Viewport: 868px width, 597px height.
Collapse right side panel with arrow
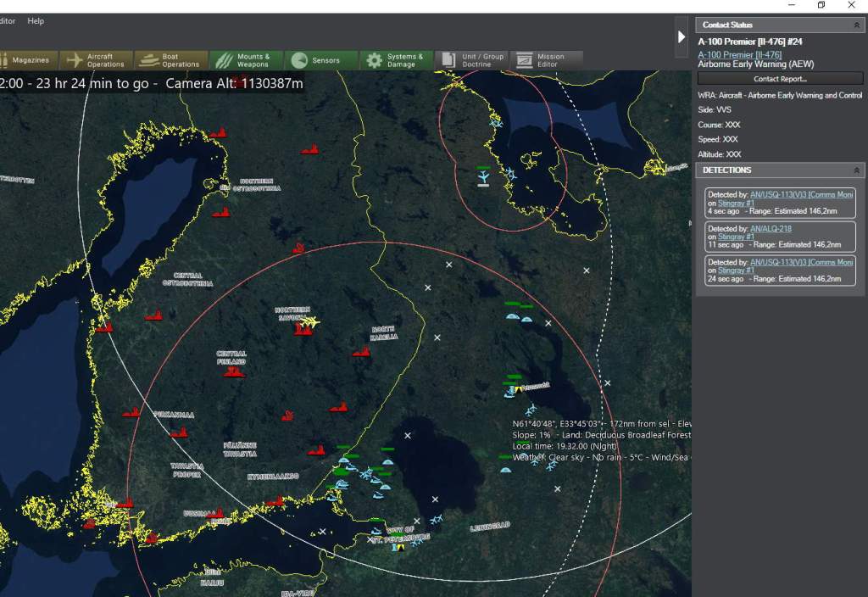[682, 36]
